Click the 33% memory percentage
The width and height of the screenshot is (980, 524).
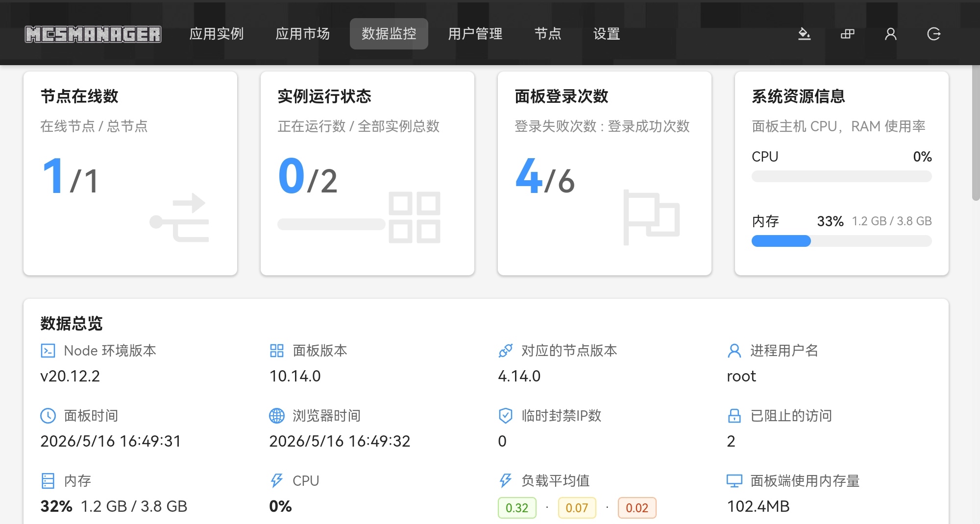tap(830, 221)
